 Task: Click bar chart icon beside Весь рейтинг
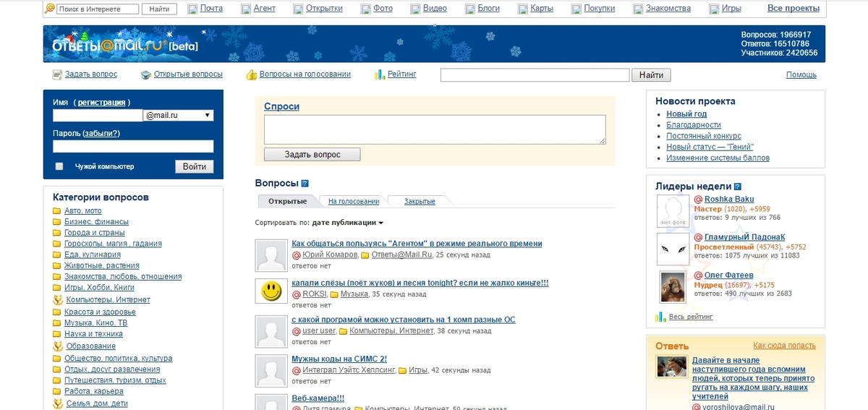[x=660, y=317]
